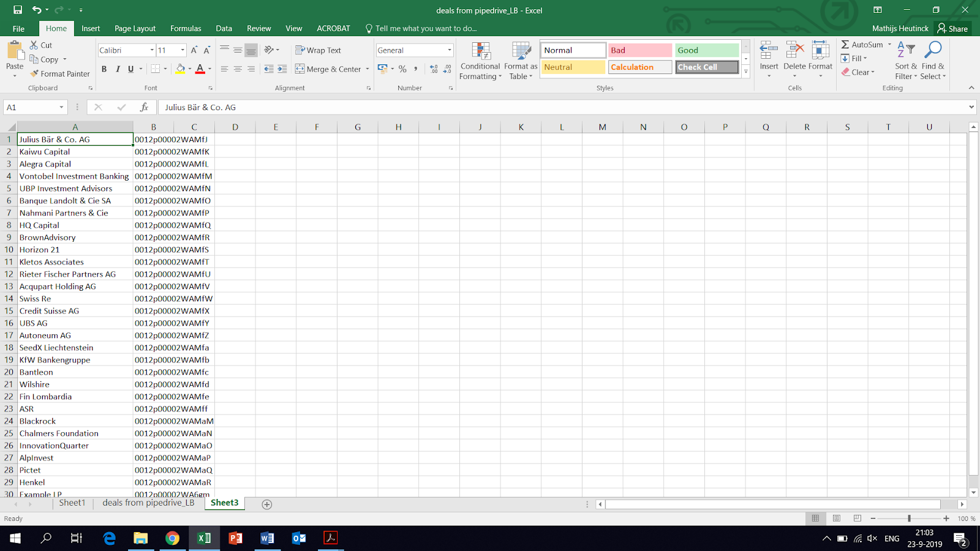
Task: Increase font size with the large A icon
Action: [194, 50]
